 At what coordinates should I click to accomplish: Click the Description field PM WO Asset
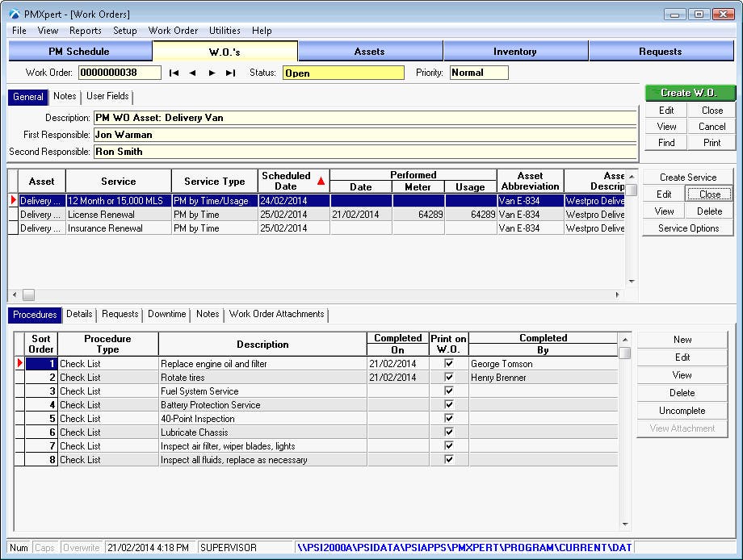(x=365, y=117)
